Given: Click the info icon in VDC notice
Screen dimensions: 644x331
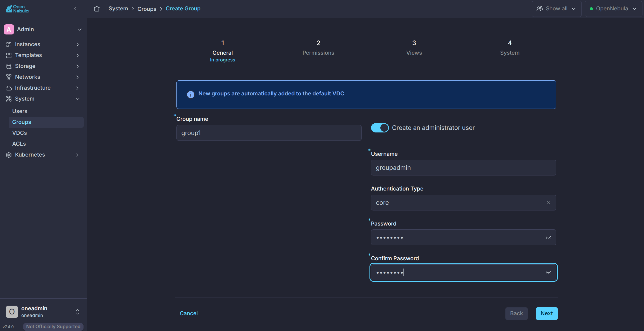Looking at the screenshot, I should 191,94.
